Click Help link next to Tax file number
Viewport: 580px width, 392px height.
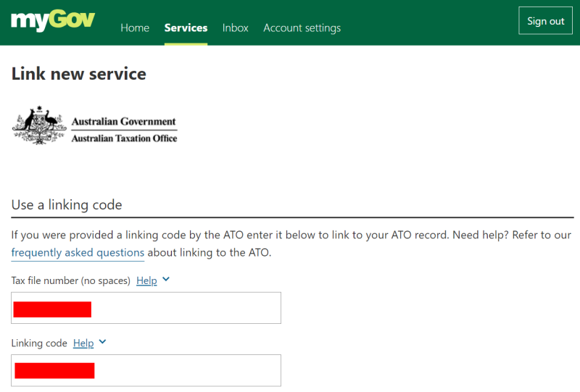[146, 280]
